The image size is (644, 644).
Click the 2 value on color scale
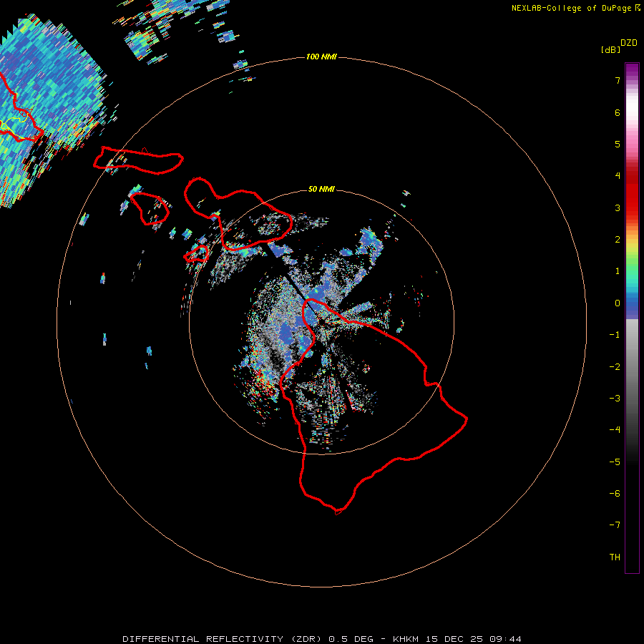click(x=618, y=240)
